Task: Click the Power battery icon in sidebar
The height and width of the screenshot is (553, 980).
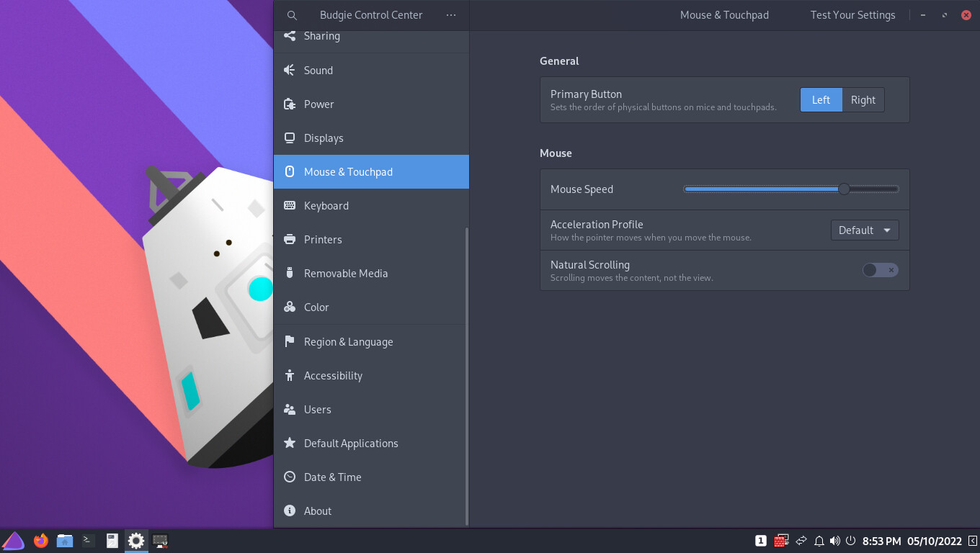Action: click(x=290, y=104)
